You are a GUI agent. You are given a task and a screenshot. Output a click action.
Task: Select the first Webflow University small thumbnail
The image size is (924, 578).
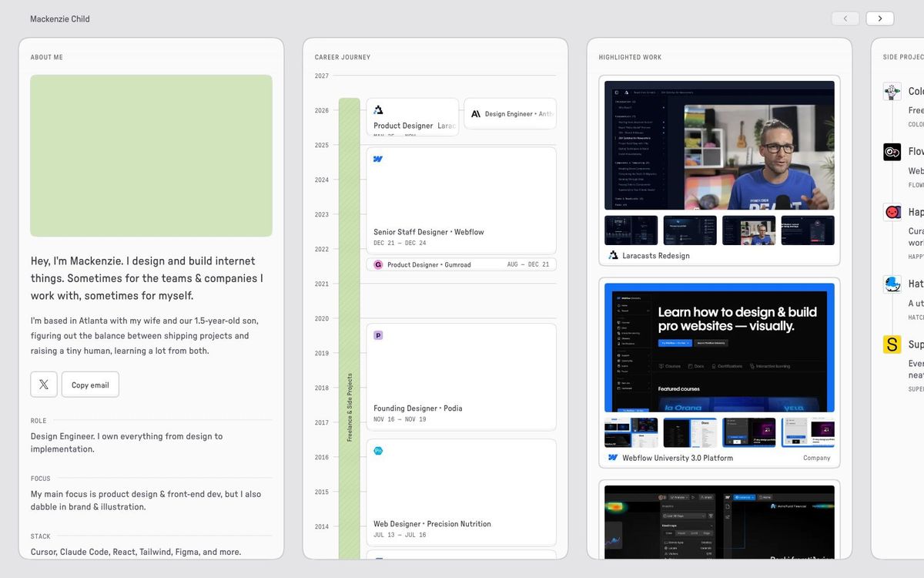click(x=631, y=432)
